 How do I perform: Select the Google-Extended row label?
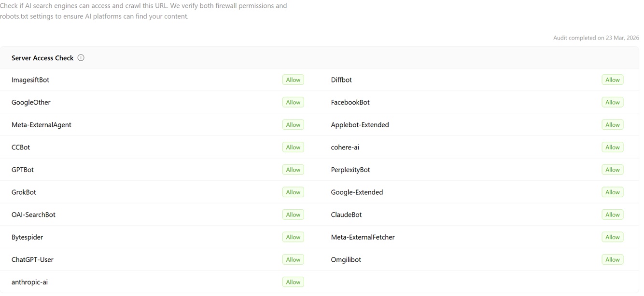pyautogui.click(x=357, y=192)
